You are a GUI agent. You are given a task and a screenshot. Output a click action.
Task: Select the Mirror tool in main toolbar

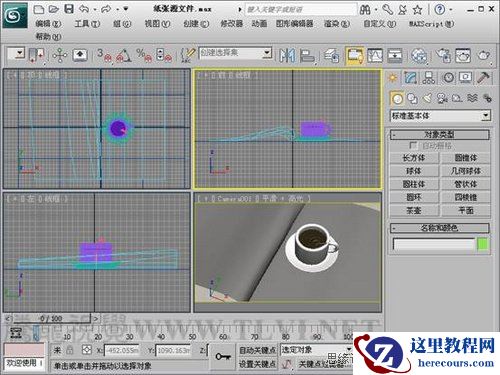point(287,55)
